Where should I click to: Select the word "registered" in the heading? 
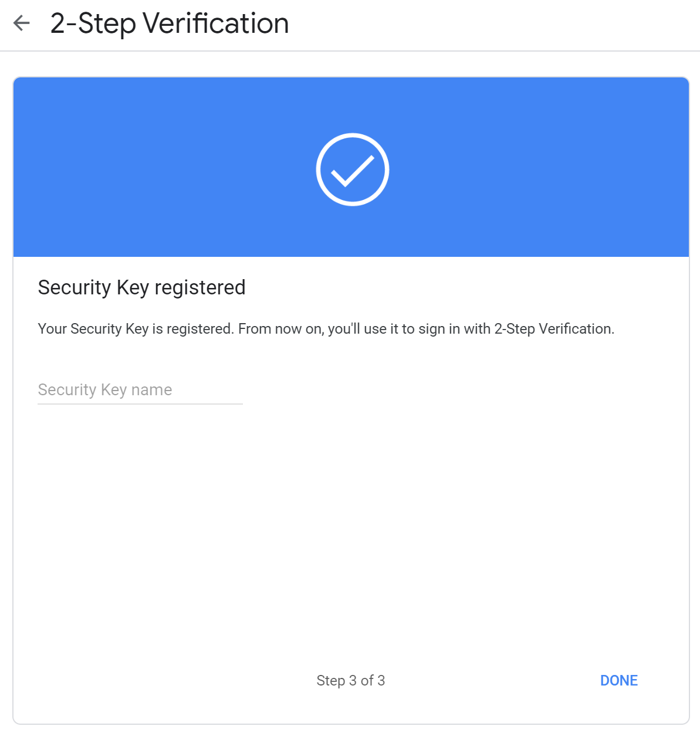pyautogui.click(x=200, y=287)
